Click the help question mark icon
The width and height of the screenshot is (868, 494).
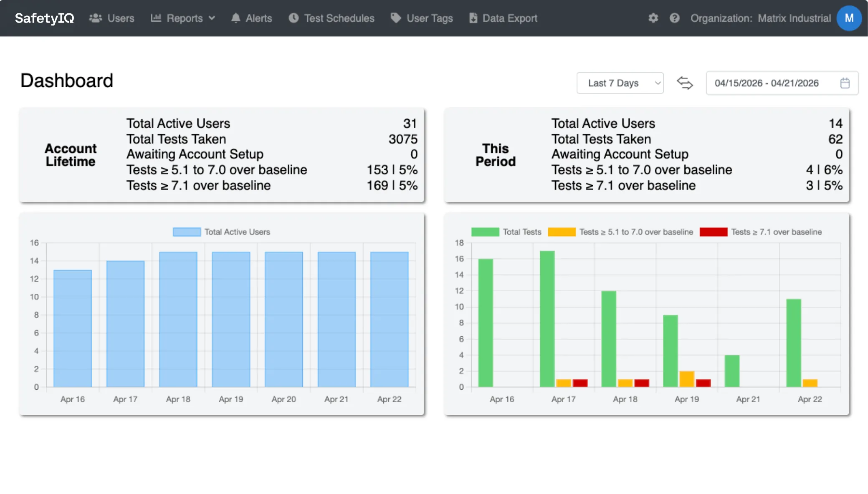click(674, 18)
